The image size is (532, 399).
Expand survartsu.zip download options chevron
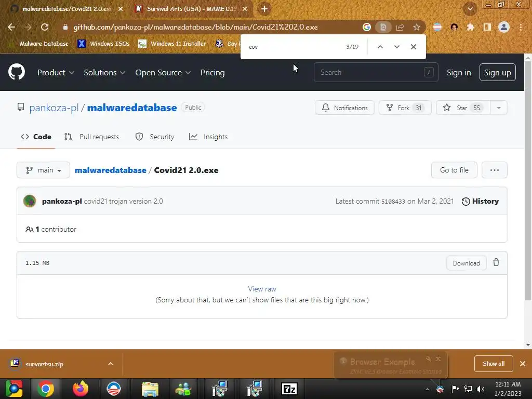pyautogui.click(x=111, y=364)
